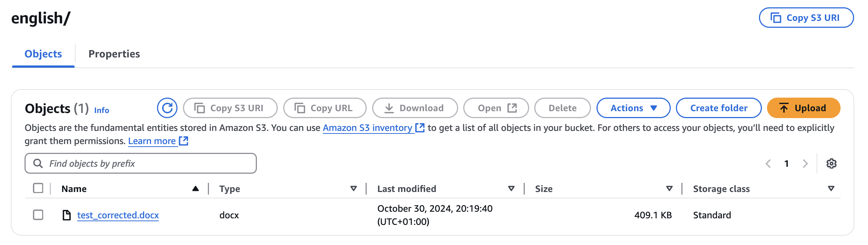Click the file icon beside test_corrected.docx
The height and width of the screenshot is (245, 868).
[x=67, y=215]
